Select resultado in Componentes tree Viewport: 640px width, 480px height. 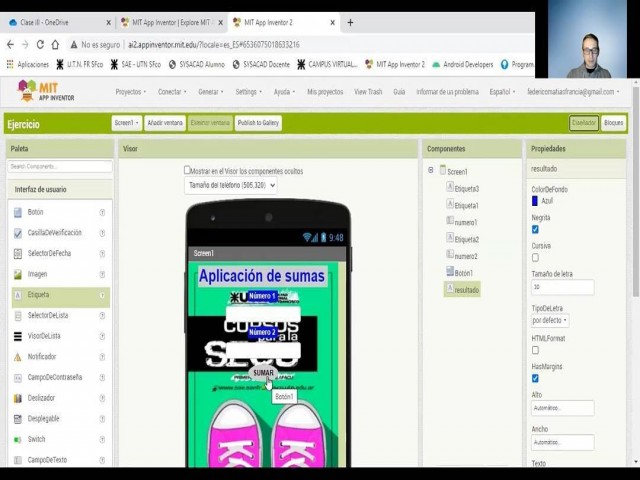(462, 290)
